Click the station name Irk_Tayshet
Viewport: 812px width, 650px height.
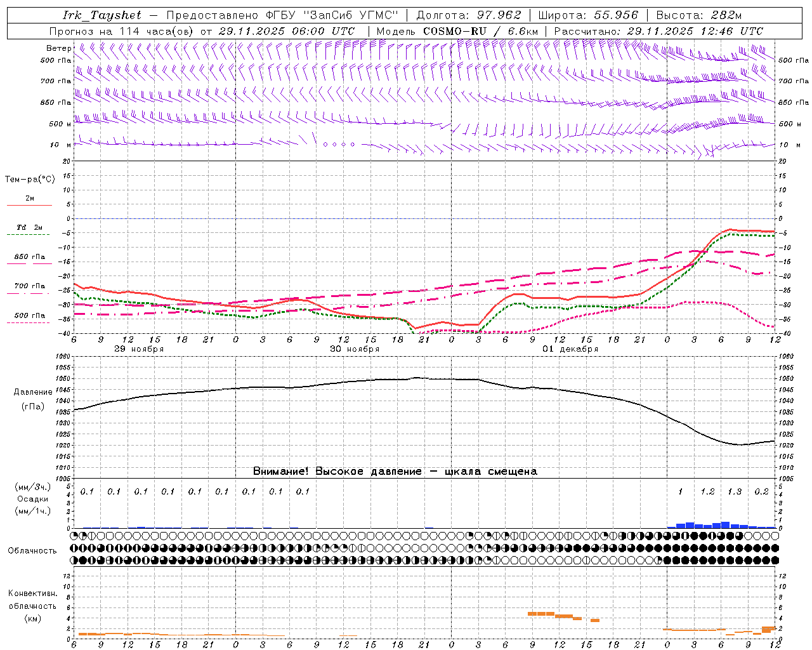[x=102, y=15]
